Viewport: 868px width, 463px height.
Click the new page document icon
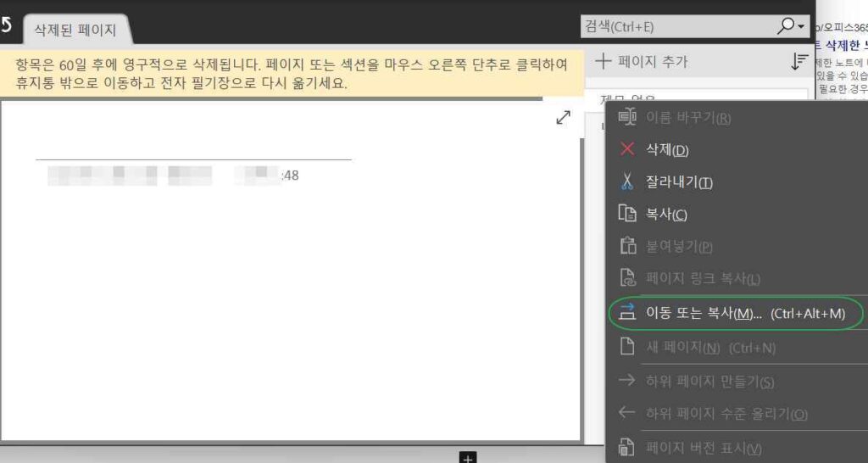point(626,347)
